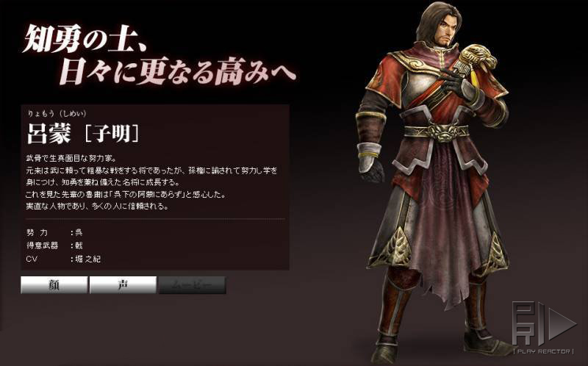588x366 pixels.
Task: Click the character's beast-face belt buckle
Action: pos(442,132)
